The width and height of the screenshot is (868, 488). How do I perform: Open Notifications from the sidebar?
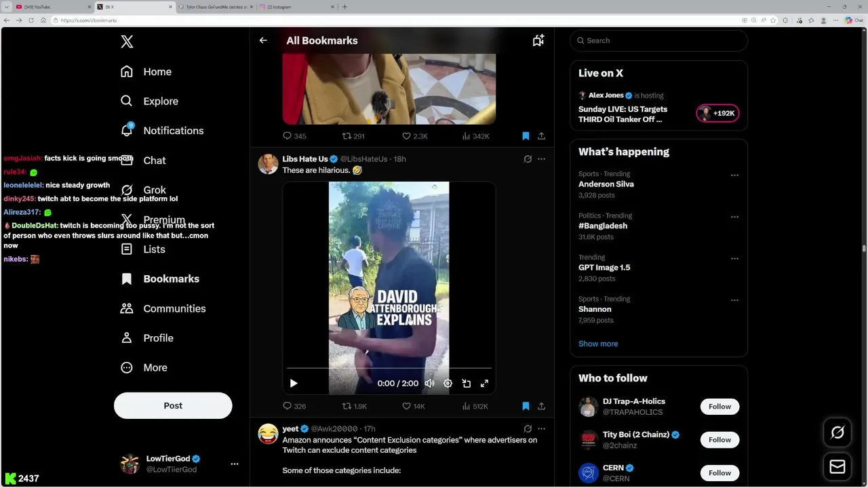161,131
